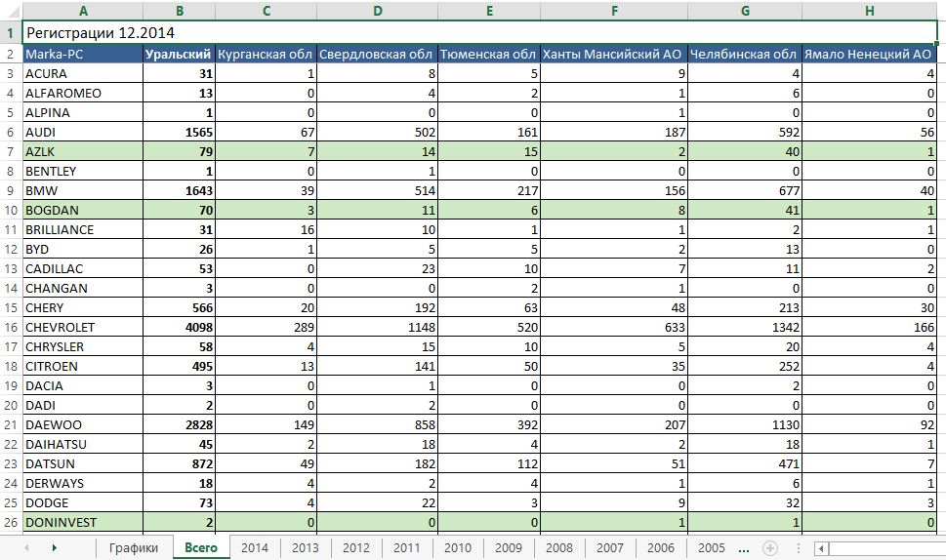The height and width of the screenshot is (560, 946).
Task: Click the value 1342 in Челябинская обл
Action: pyautogui.click(x=745, y=328)
